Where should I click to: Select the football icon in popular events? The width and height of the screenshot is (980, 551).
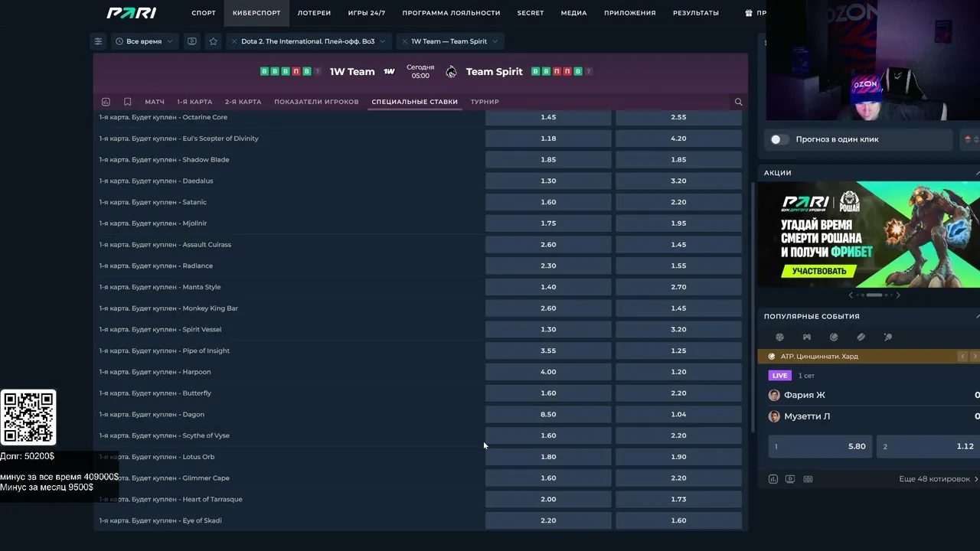pos(779,337)
